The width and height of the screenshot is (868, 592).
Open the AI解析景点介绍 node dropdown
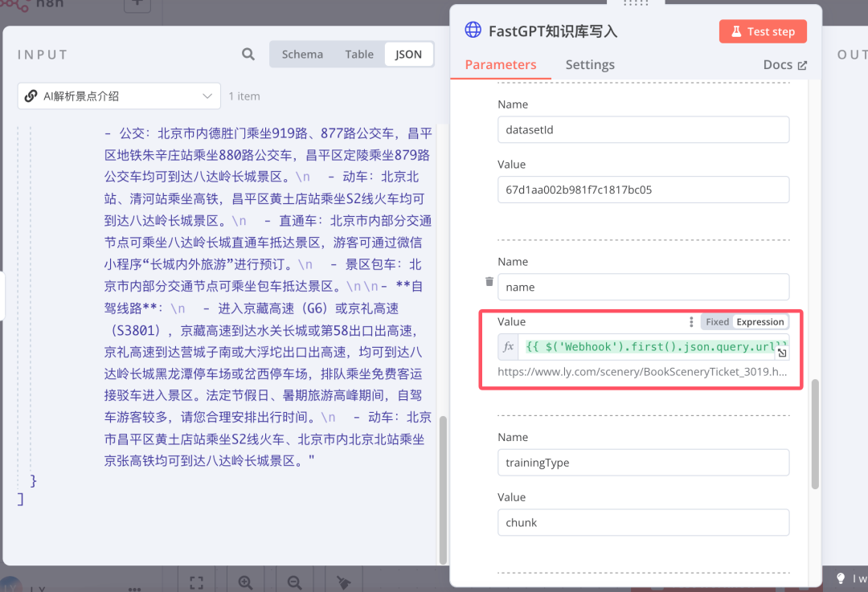click(119, 96)
